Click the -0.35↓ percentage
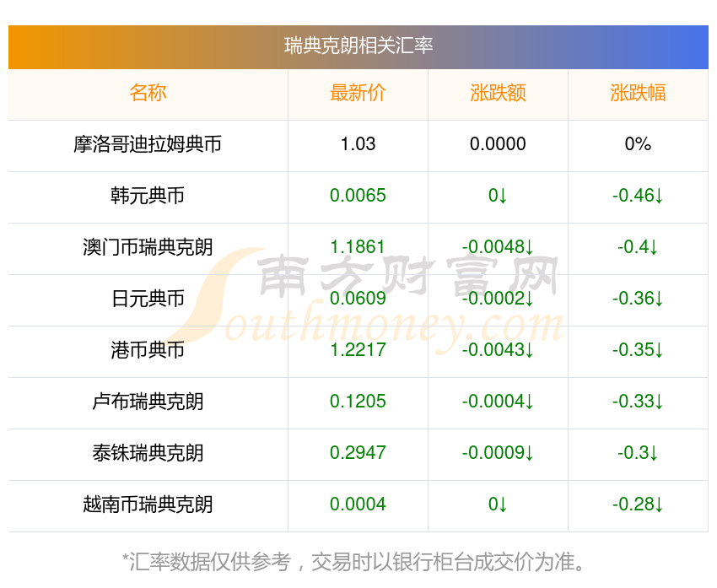The height and width of the screenshot is (588, 717). (638, 350)
